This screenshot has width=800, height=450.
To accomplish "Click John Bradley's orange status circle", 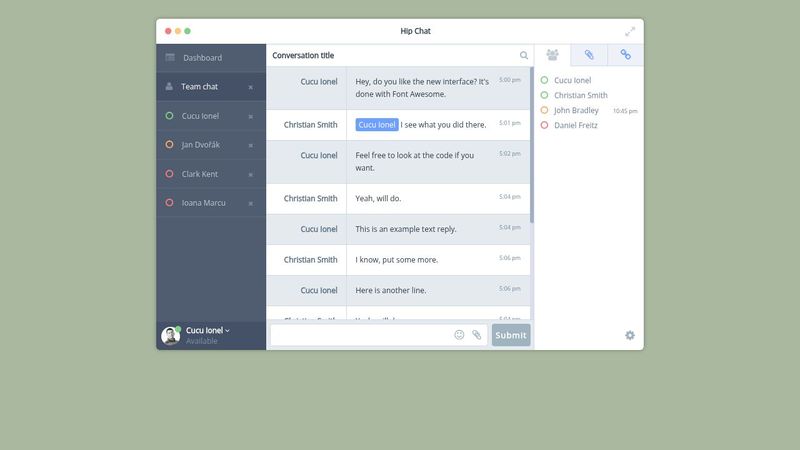I will (x=544, y=110).
